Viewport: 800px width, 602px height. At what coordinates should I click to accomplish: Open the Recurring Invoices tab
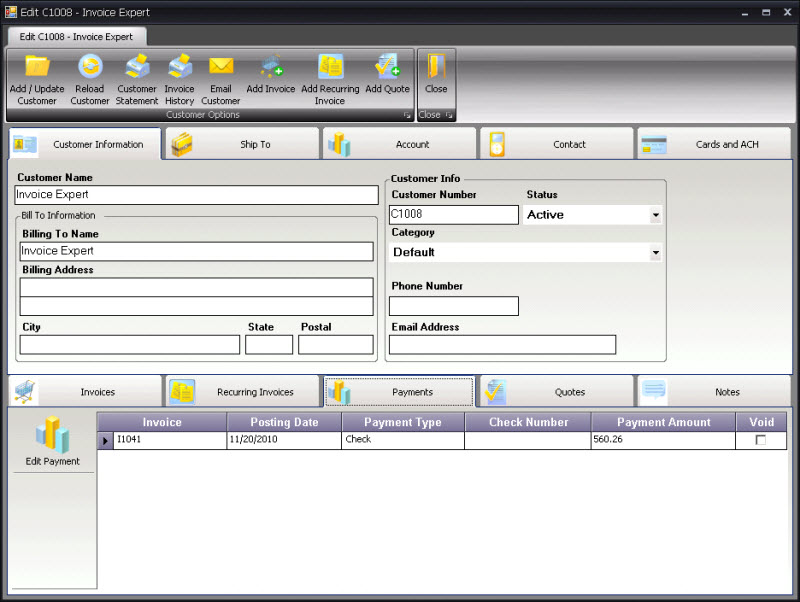pyautogui.click(x=242, y=392)
